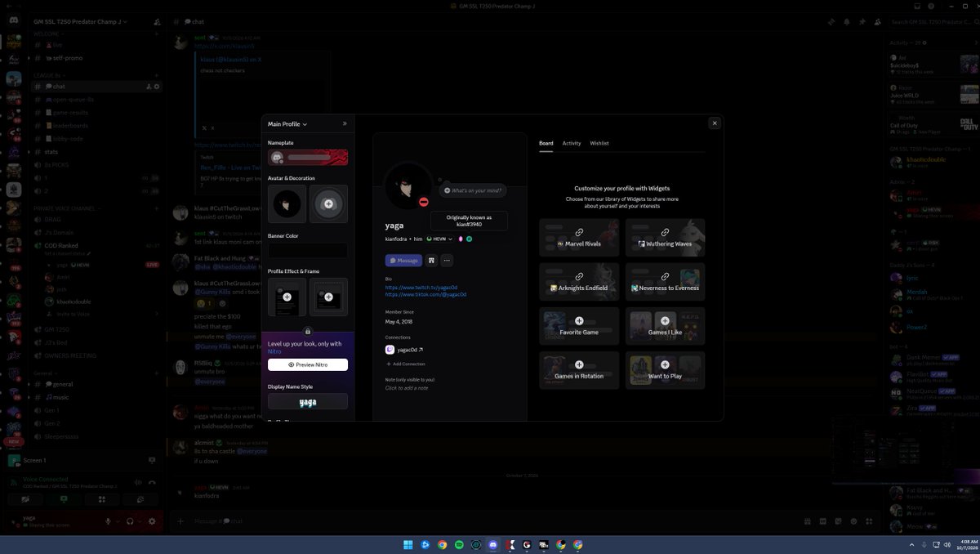Viewport: 980px width, 554px height.
Task: Open notification settings bell in chat header
Action: point(847,21)
